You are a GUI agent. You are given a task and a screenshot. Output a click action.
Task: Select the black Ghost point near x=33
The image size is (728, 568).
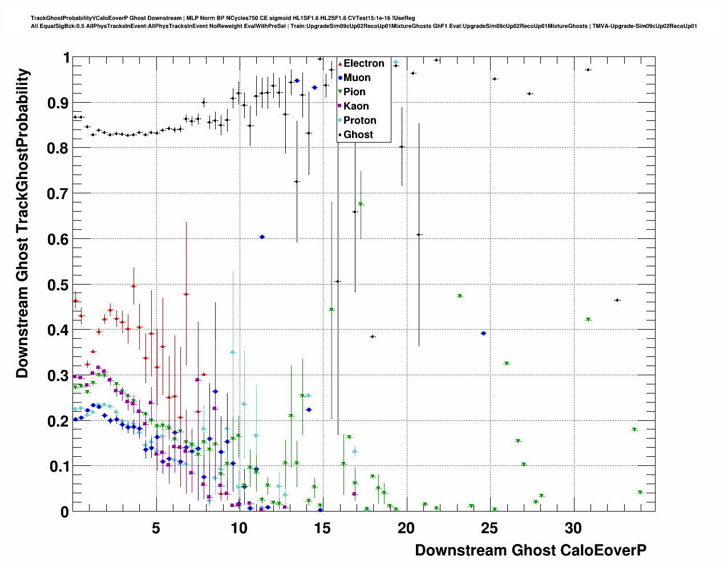(617, 300)
